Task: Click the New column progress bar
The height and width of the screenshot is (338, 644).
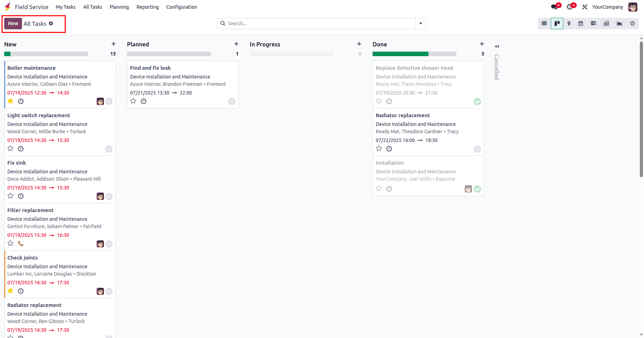Action: pyautogui.click(x=46, y=54)
